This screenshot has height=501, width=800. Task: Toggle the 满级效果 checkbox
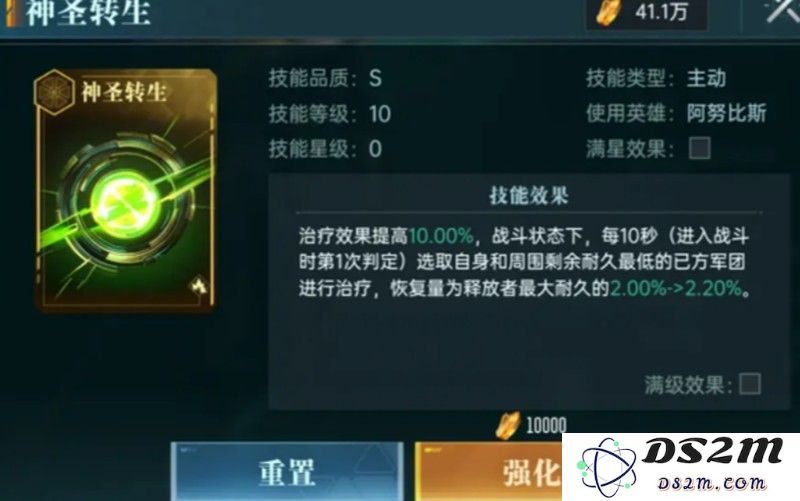point(750,384)
